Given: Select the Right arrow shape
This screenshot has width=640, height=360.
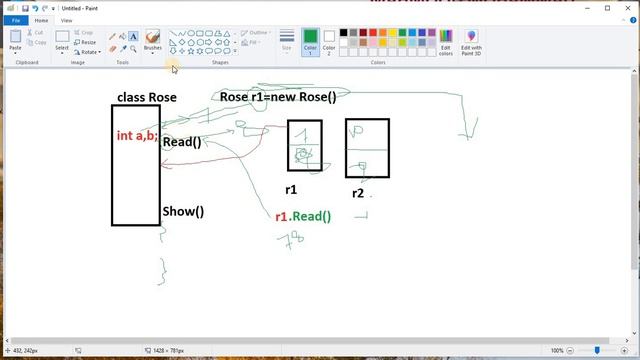Looking at the screenshot, I should [209, 42].
